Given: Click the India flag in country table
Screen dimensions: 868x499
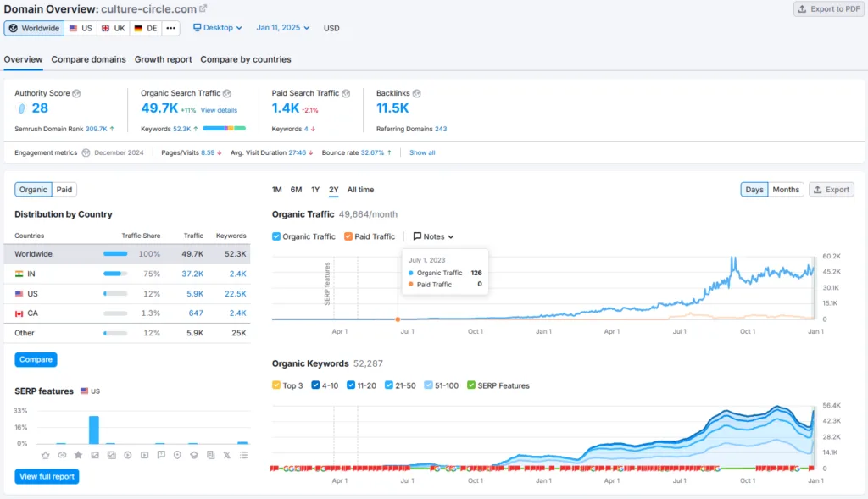Looking at the screenshot, I should click(19, 274).
